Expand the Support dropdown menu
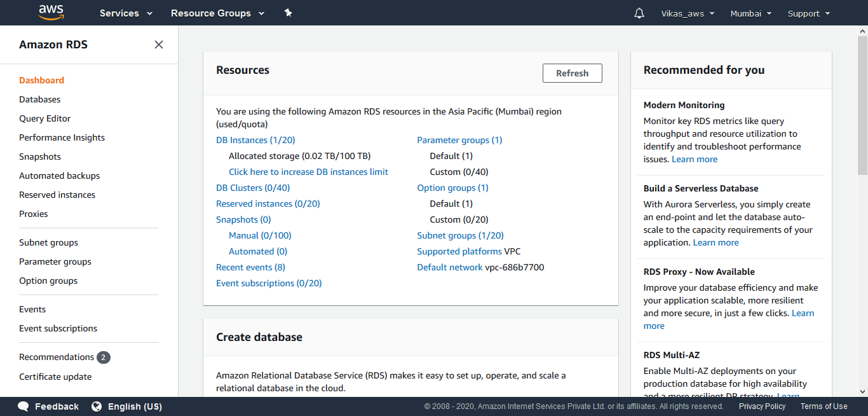 [809, 13]
